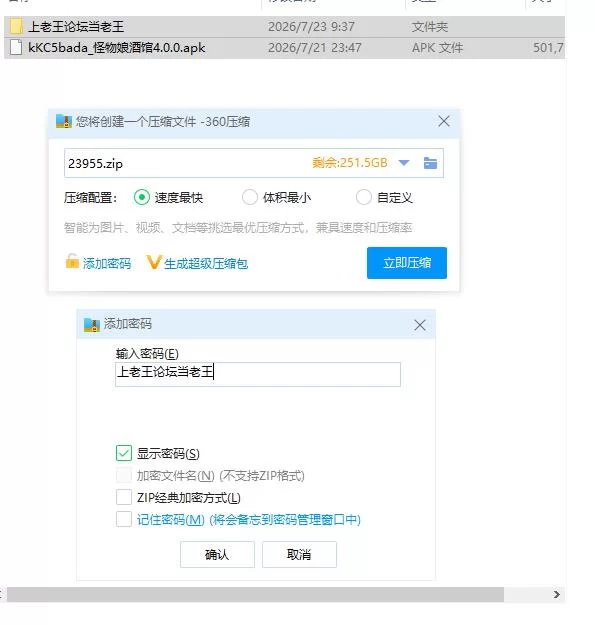Click the 生成超级压缩包 link

pos(206,263)
